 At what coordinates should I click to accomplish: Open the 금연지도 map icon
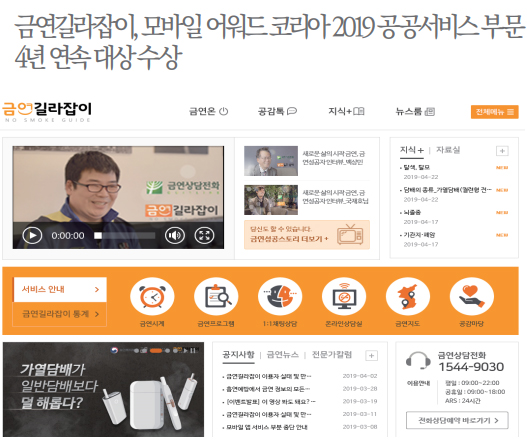408,297
